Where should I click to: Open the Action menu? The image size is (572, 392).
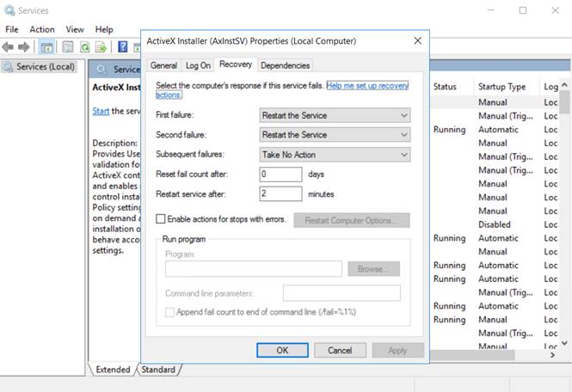point(42,29)
